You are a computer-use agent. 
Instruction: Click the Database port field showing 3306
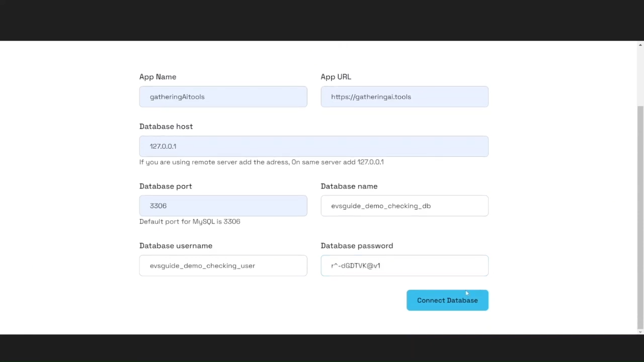point(223,206)
